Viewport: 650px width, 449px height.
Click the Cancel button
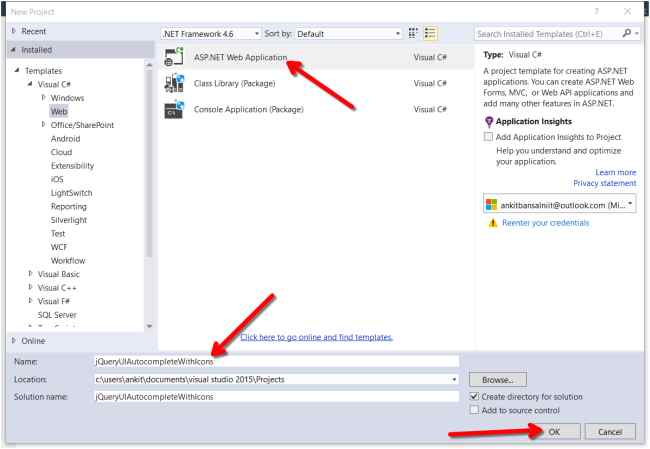[x=610, y=432]
